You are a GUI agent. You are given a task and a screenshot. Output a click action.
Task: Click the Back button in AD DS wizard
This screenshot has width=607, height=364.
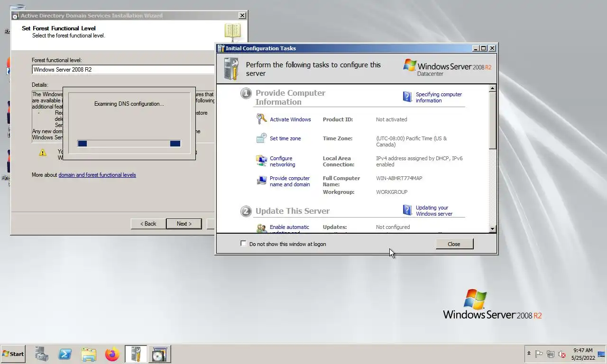coord(148,224)
